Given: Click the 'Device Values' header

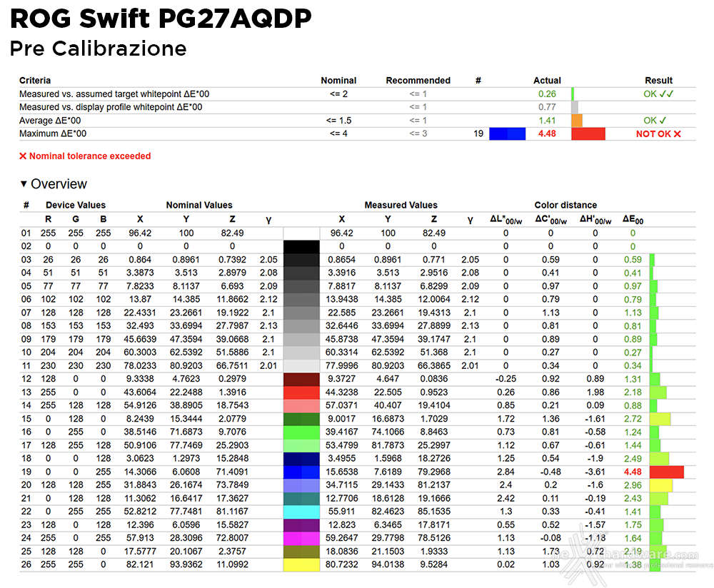Looking at the screenshot, I should pos(76,206).
